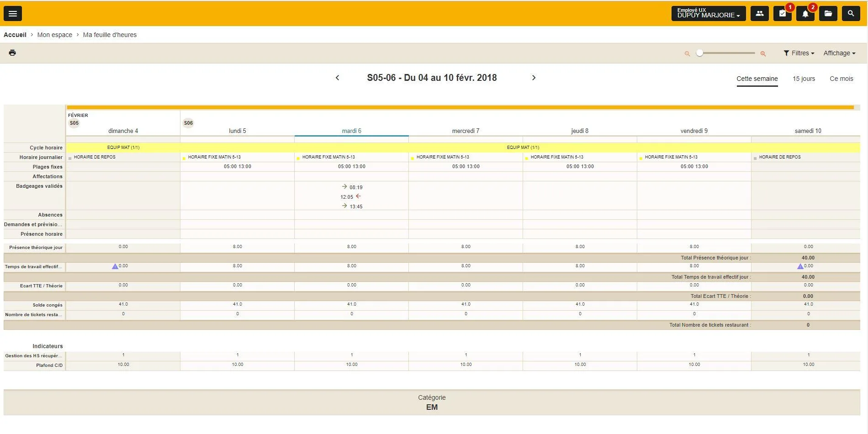
Task: Open notifications bell with badge 2
Action: [x=805, y=14]
